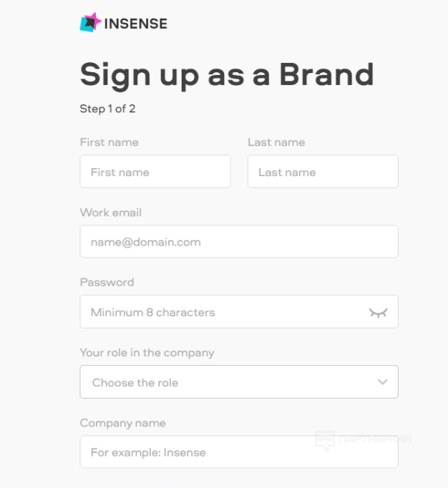The width and height of the screenshot is (448, 488).
Task: Click the 'Company name' label
Action: pyautogui.click(x=122, y=423)
